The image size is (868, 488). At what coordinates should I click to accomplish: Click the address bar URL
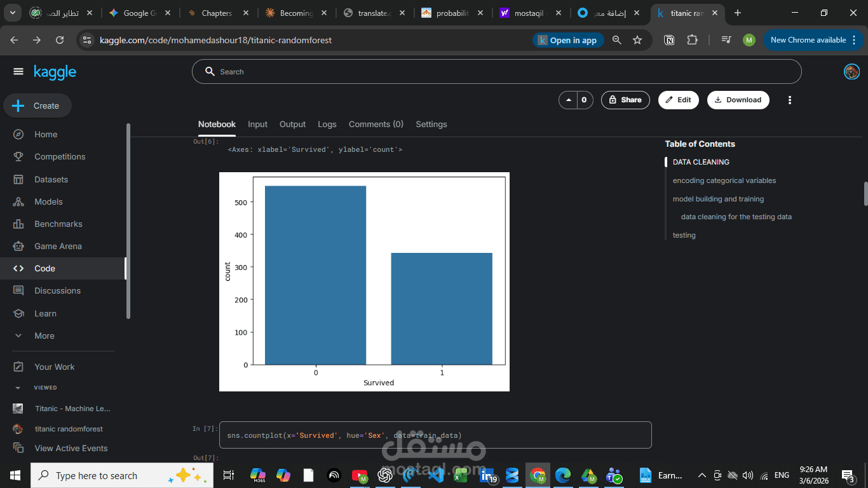point(215,40)
